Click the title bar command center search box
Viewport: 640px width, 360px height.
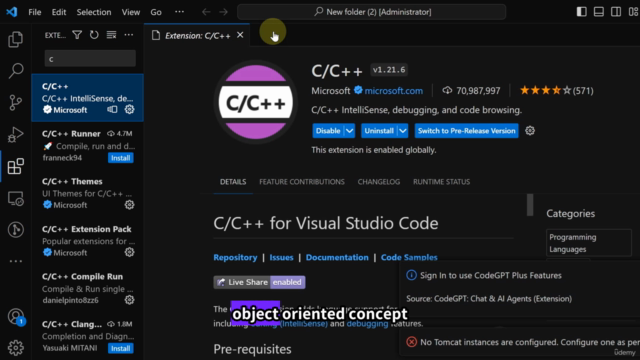coord(371,12)
